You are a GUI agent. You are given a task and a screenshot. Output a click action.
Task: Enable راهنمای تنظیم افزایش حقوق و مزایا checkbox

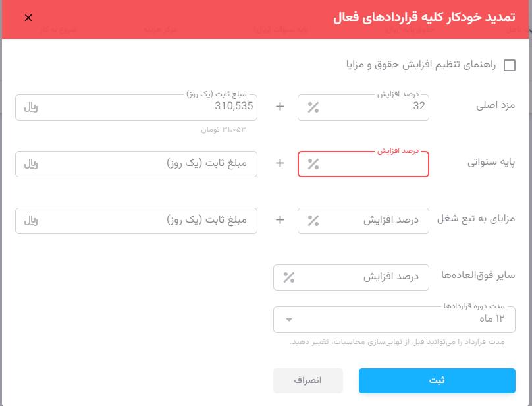509,65
